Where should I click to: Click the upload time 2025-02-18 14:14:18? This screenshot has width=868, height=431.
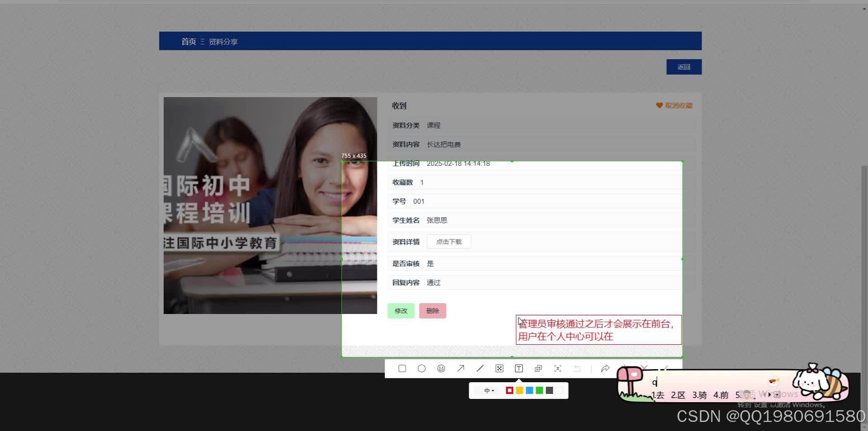[x=458, y=164]
